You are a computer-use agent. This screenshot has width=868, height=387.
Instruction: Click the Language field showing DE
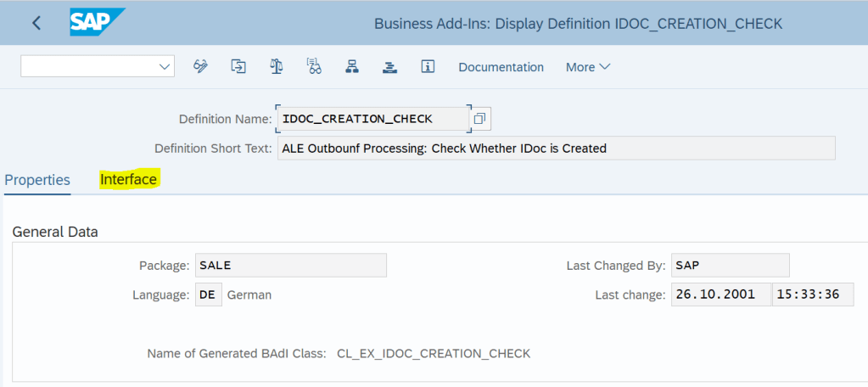click(x=209, y=294)
